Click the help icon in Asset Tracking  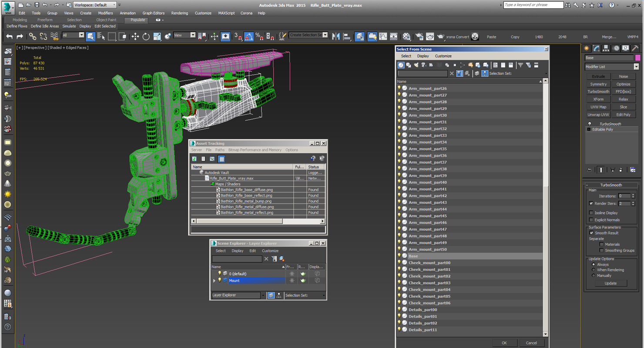tap(313, 159)
